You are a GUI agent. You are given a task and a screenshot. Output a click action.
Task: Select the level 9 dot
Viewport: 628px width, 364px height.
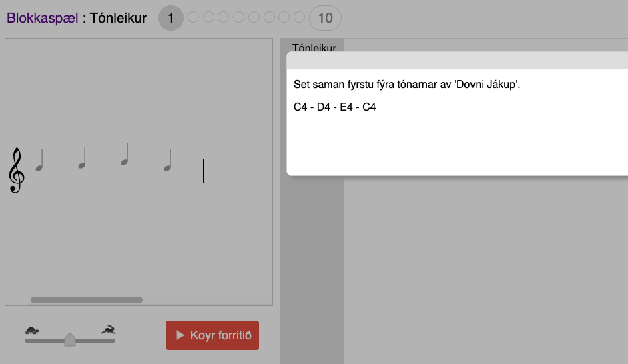pyautogui.click(x=299, y=17)
